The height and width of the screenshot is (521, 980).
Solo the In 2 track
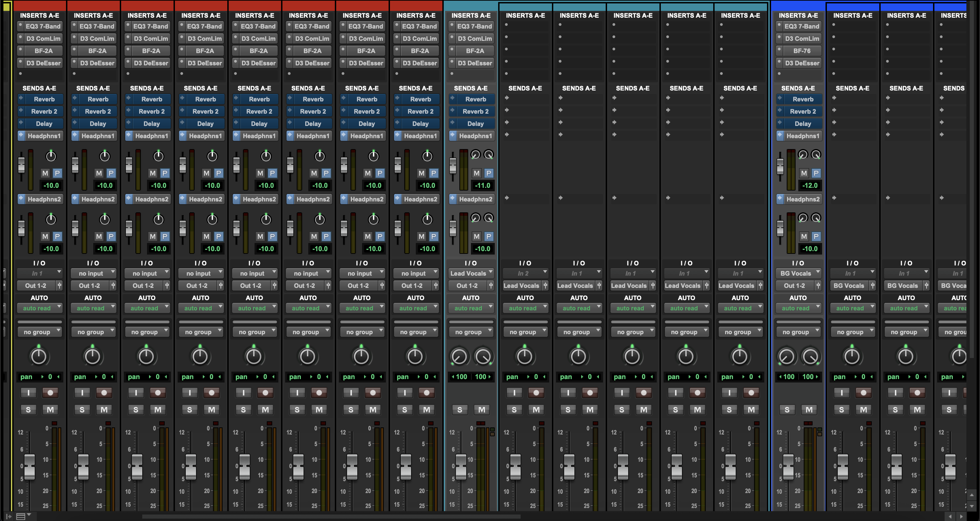(x=514, y=409)
